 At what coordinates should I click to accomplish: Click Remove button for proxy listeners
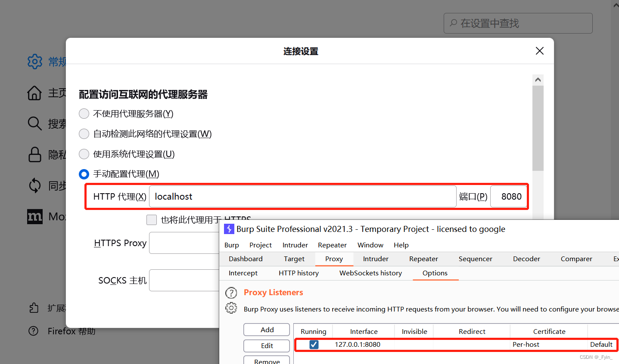coord(267,361)
